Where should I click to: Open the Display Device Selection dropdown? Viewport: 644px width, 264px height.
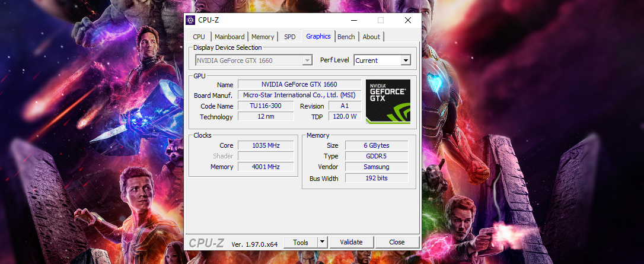pyautogui.click(x=253, y=61)
